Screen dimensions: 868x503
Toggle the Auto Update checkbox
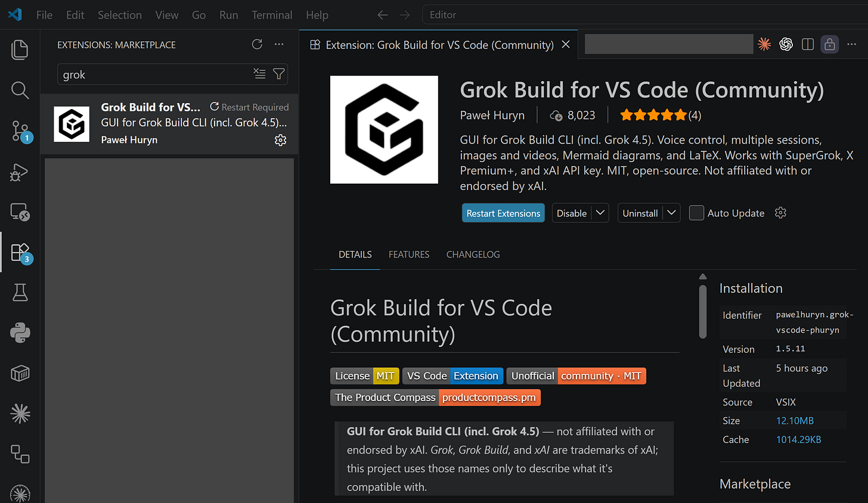[696, 213]
